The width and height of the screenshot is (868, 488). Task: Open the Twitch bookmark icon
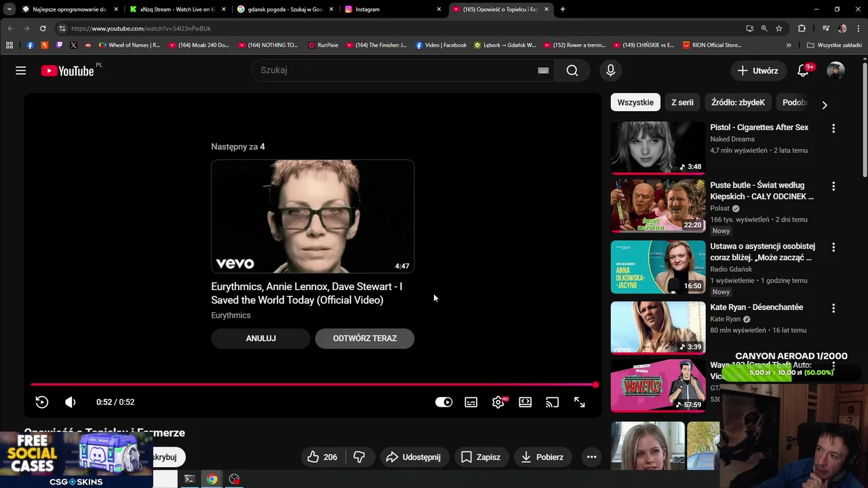point(59,45)
